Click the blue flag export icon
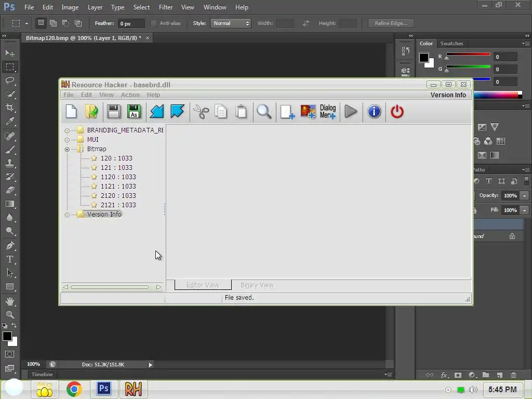Viewport: 532px width, 399px height. click(177, 112)
